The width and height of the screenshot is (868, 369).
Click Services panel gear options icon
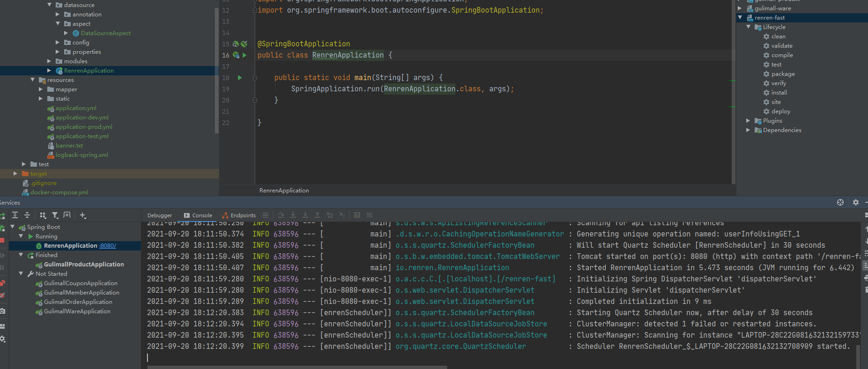coord(856,202)
